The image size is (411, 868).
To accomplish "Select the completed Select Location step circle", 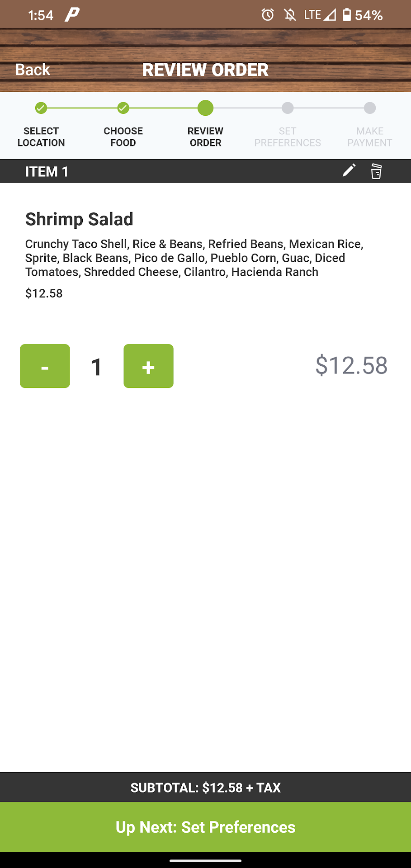I will (x=41, y=108).
